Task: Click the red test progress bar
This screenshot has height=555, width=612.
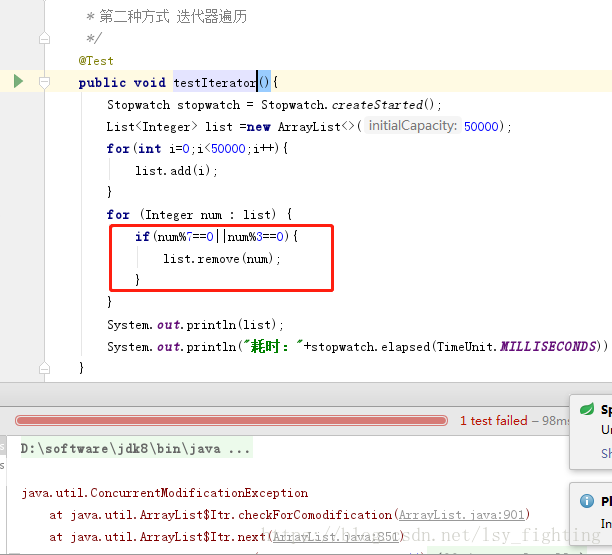Action: [231, 420]
